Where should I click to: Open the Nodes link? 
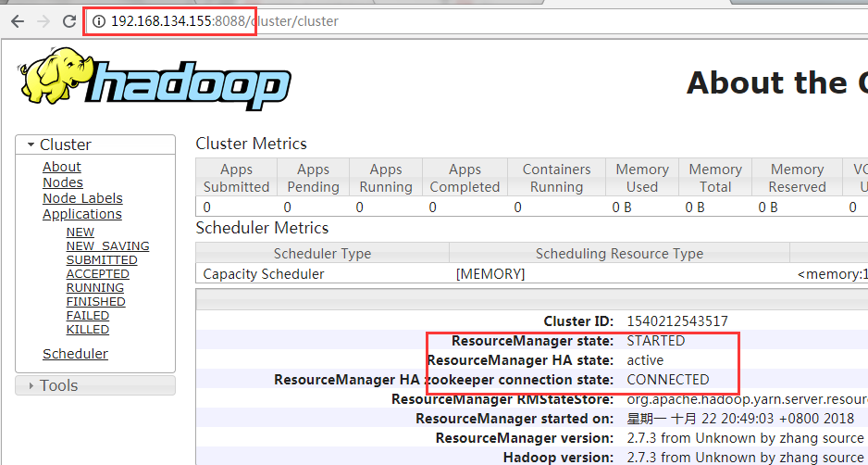click(63, 182)
